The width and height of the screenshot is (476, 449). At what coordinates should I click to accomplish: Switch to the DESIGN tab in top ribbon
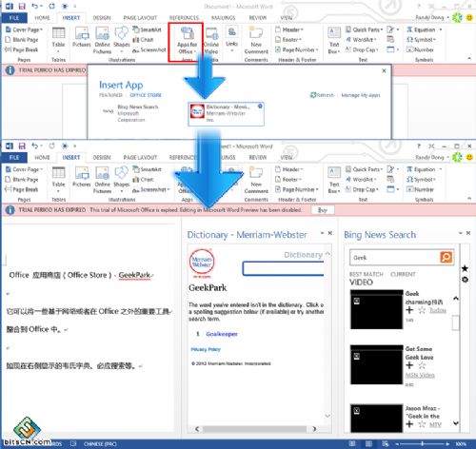102,18
